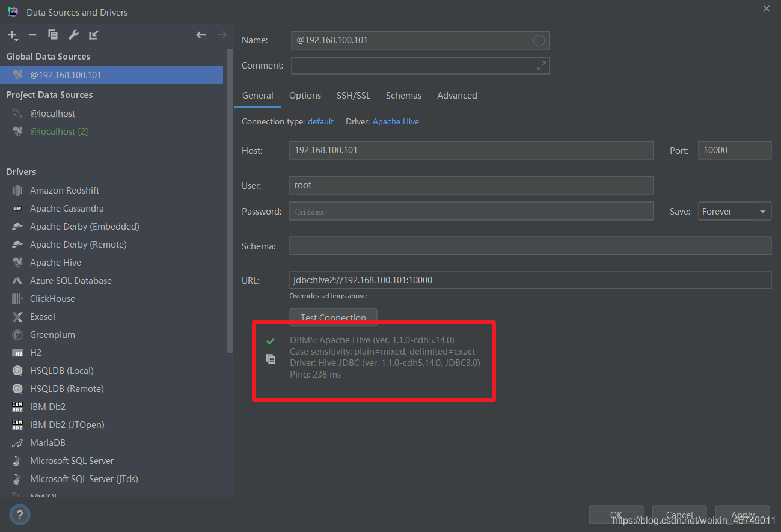Open the Schemas tab
This screenshot has height=532, width=781.
pos(403,96)
